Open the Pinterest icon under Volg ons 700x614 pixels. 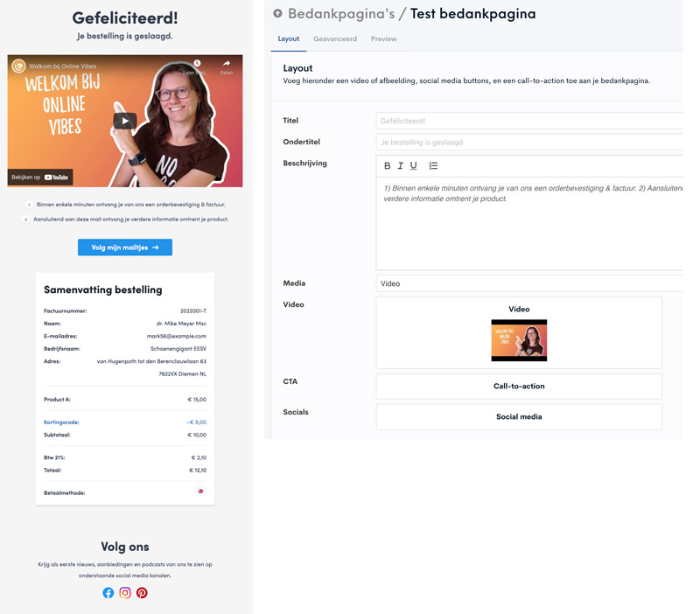pyautogui.click(x=142, y=592)
